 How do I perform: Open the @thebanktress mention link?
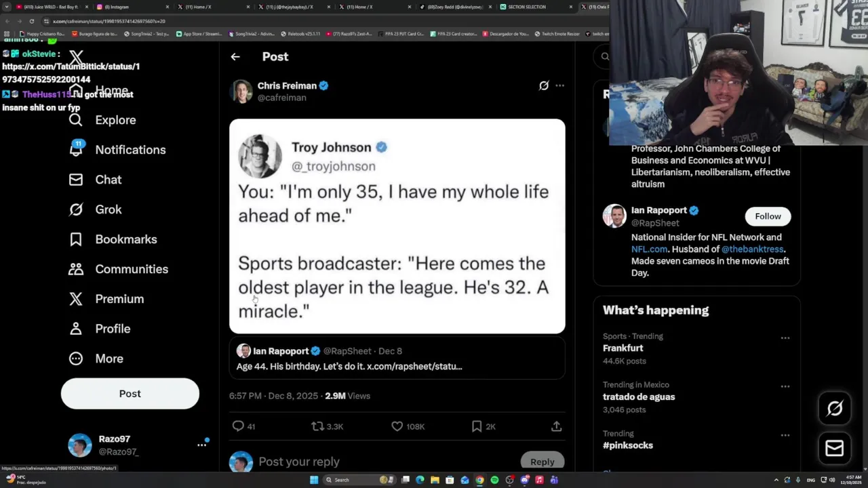(753, 249)
